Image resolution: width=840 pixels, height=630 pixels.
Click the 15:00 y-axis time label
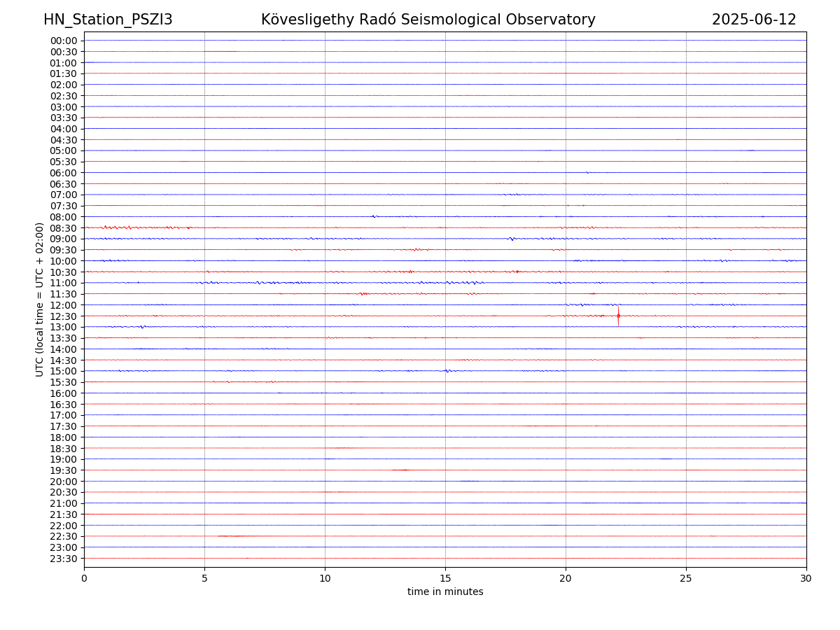[x=63, y=371]
